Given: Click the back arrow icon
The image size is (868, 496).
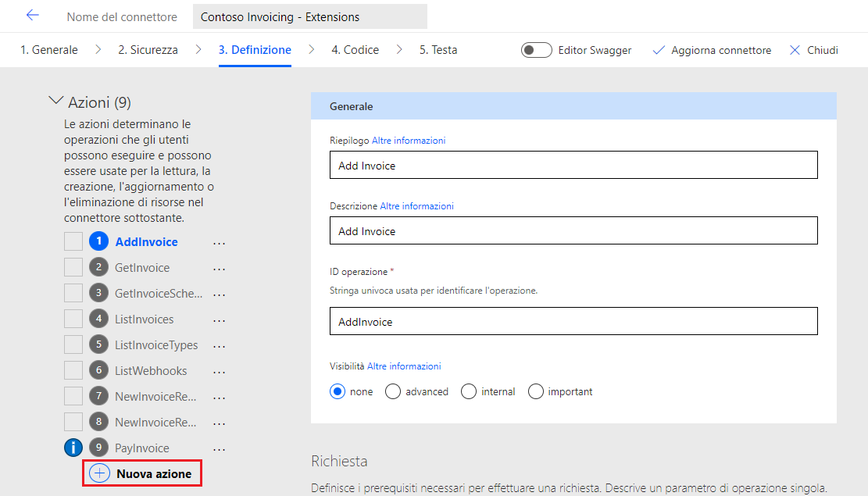Looking at the screenshot, I should pos(32,16).
